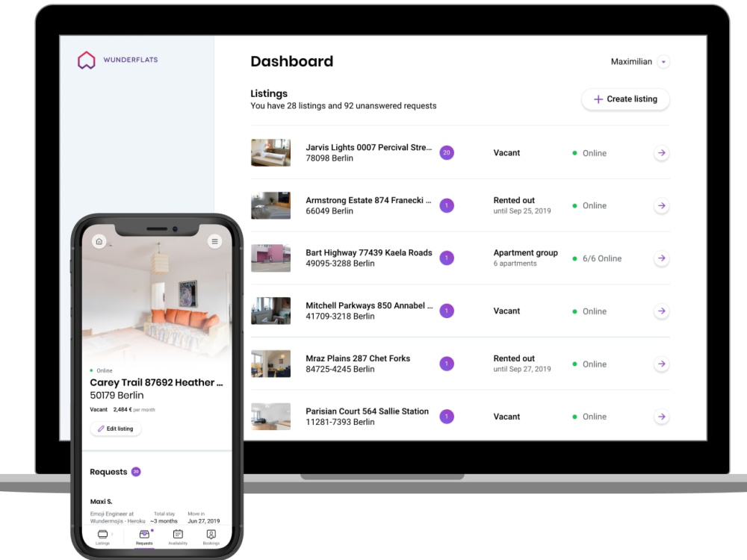Select Parisian Court 564 Sallie Station title
Viewport: 747px width, 560px height.
tap(367, 411)
